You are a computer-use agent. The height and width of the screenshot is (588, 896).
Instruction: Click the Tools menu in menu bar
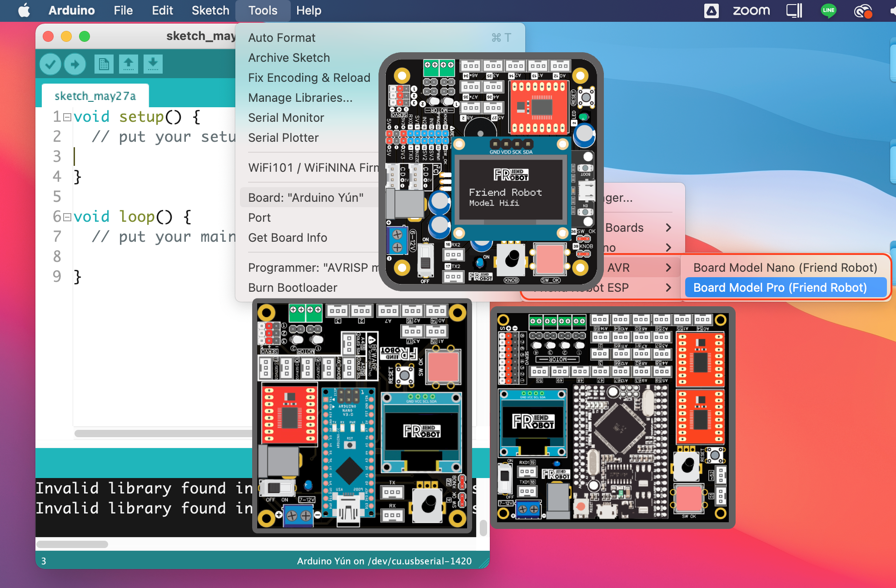pos(263,10)
